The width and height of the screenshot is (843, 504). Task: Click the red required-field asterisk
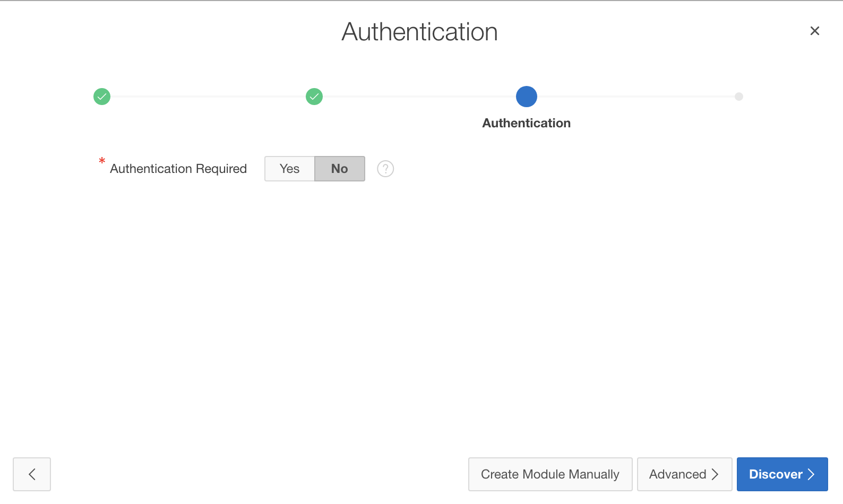(102, 161)
